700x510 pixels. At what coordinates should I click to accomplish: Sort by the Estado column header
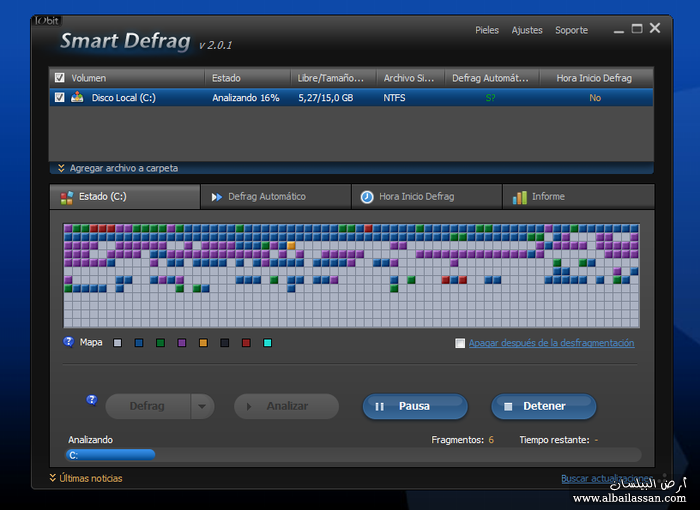click(x=248, y=78)
